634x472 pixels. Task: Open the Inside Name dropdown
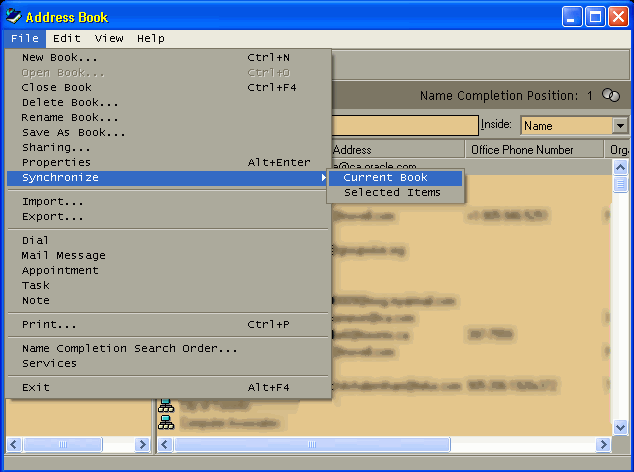click(620, 126)
